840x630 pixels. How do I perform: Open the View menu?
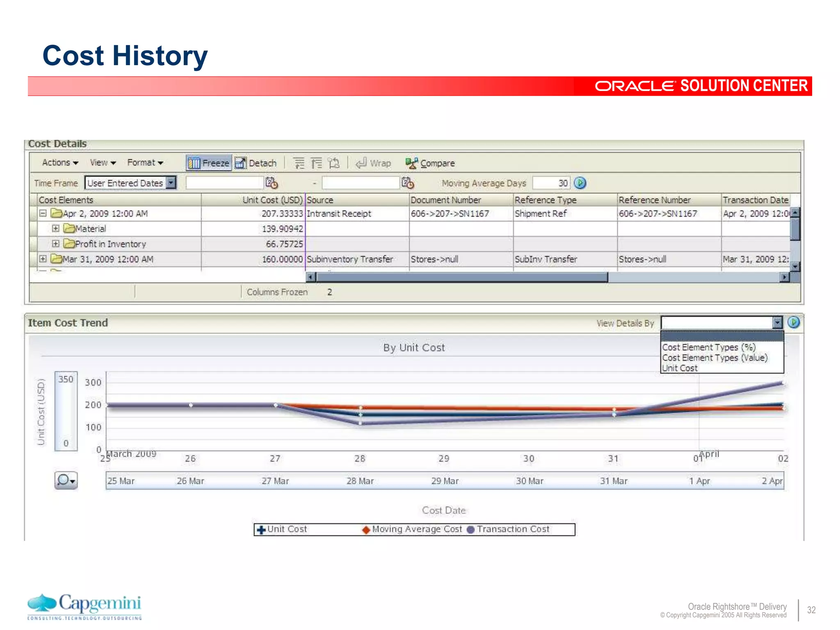click(103, 163)
